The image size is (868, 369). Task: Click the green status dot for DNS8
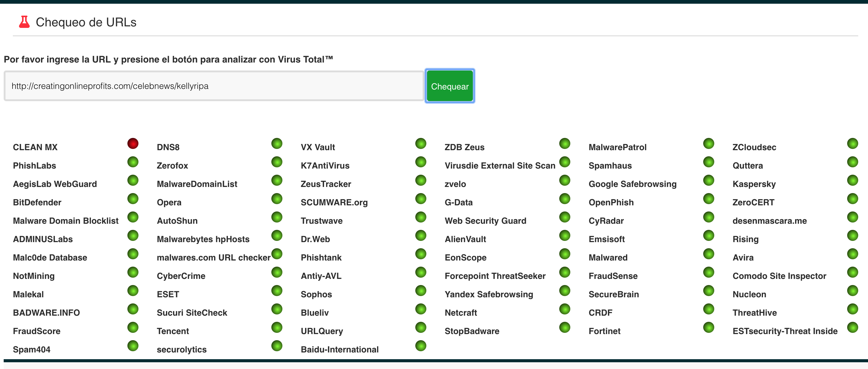pos(277,143)
